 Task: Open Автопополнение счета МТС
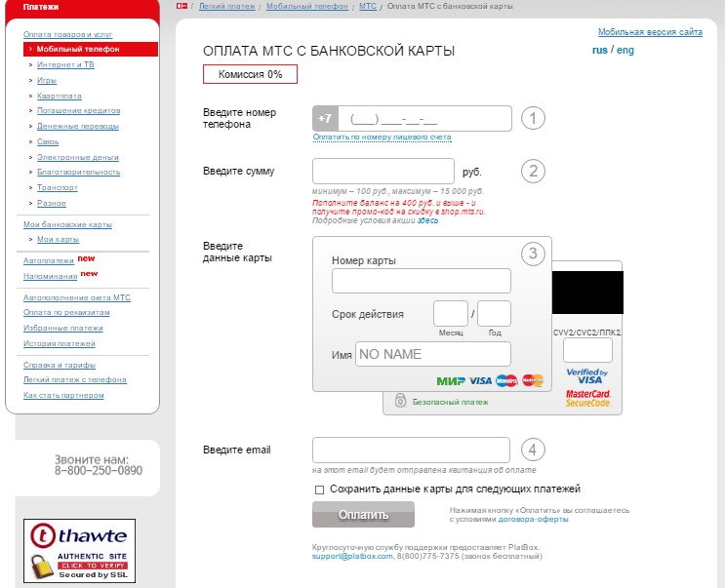77,297
